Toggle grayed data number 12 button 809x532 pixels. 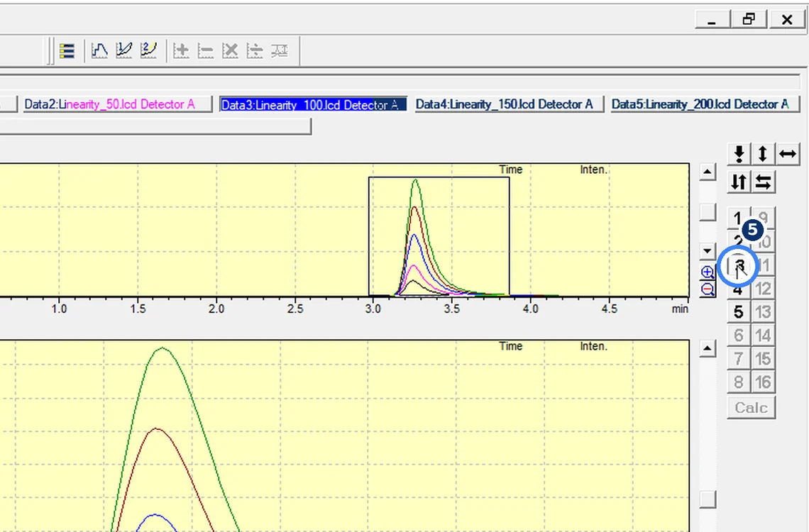[763, 289]
